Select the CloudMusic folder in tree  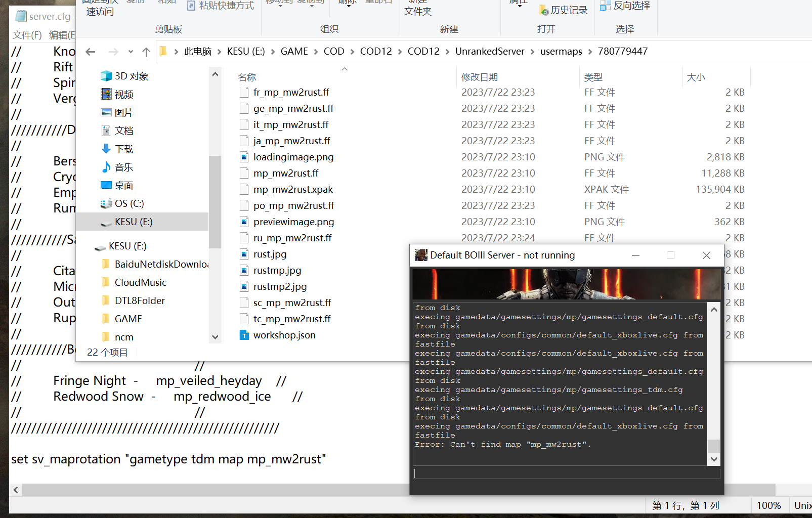click(140, 282)
